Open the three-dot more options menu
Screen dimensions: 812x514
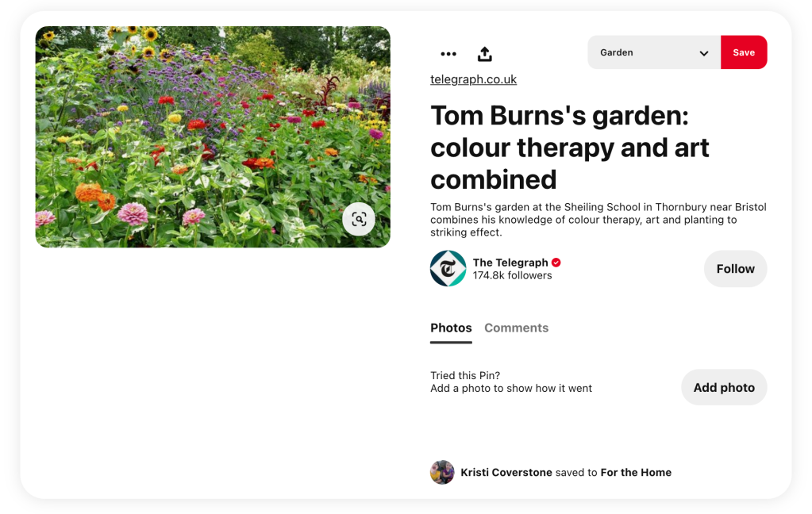pyautogui.click(x=448, y=54)
